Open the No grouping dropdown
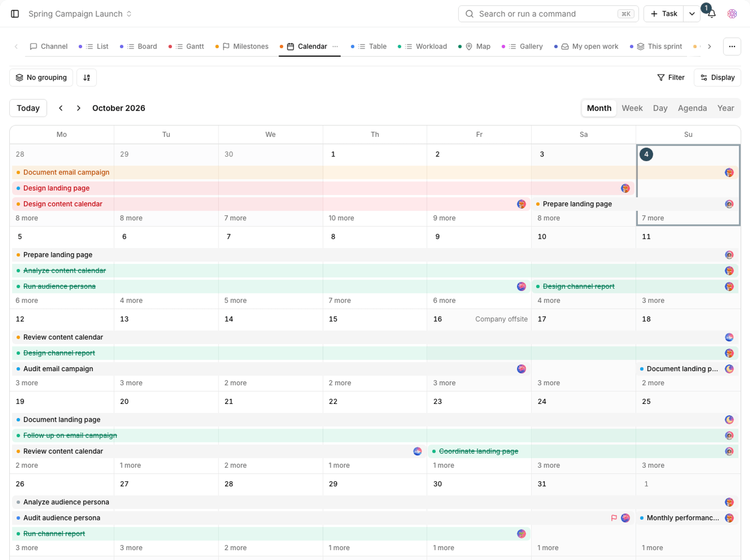The width and height of the screenshot is (750, 560). 41,78
